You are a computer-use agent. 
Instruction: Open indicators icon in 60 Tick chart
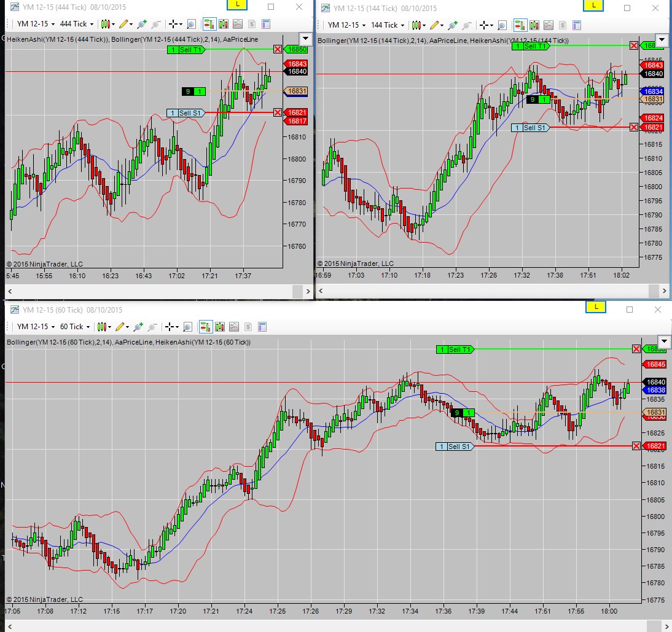click(x=234, y=327)
